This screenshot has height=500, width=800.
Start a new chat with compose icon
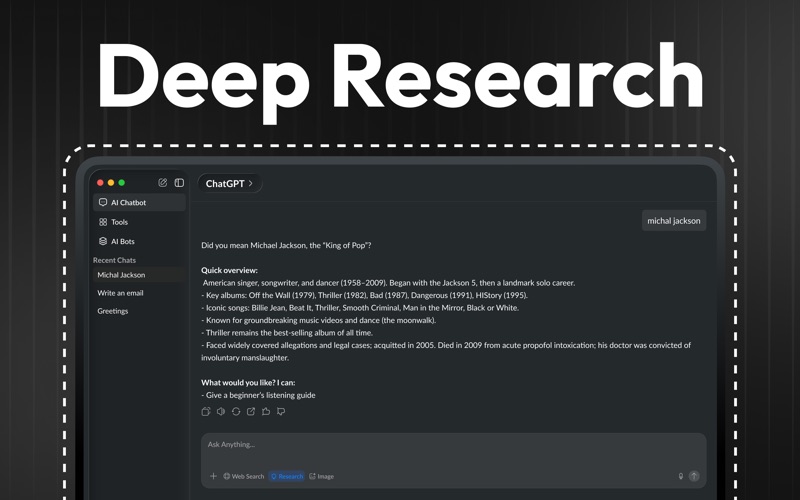(x=163, y=183)
